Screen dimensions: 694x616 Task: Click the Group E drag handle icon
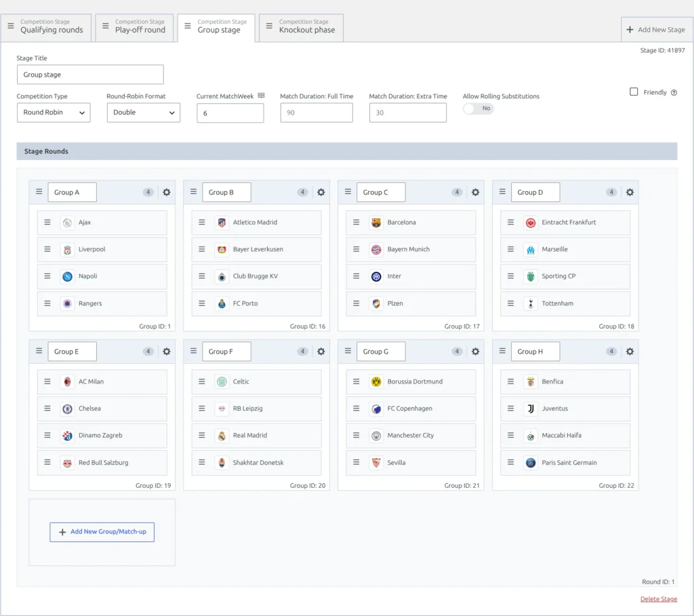39,351
